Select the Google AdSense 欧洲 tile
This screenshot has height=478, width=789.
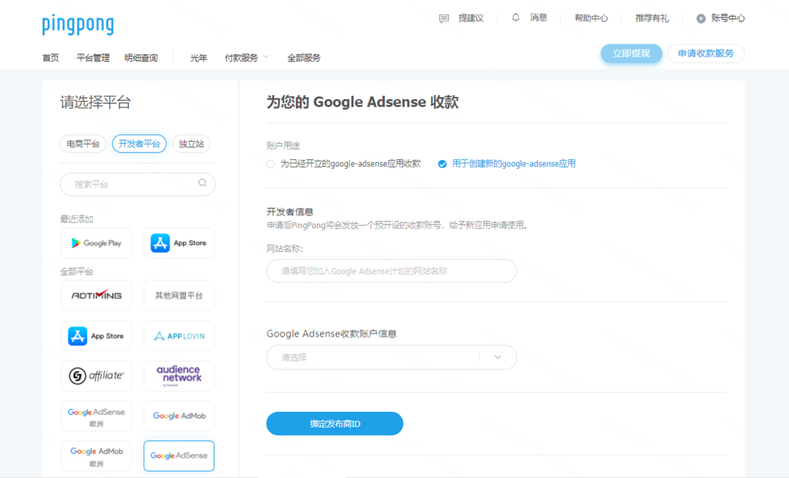(96, 416)
